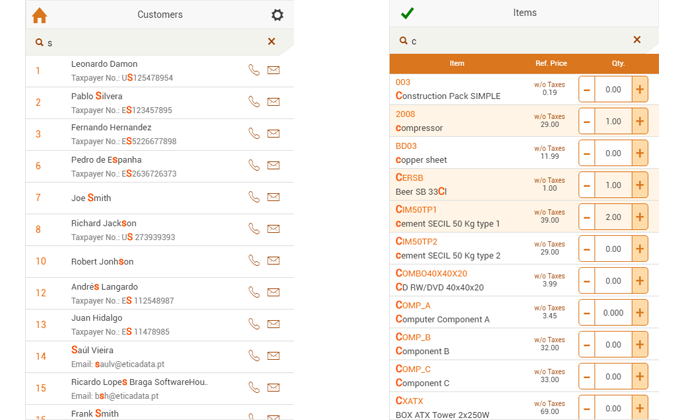Open settings gear in Customers header

[277, 15]
